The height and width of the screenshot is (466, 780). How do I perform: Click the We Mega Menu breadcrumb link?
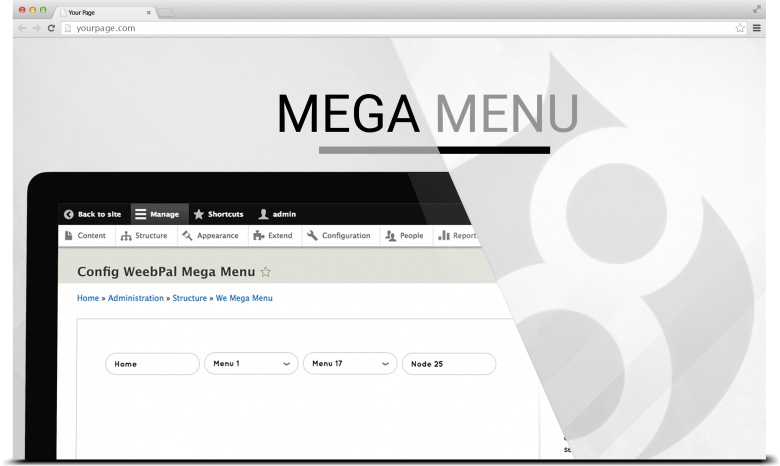(243, 298)
